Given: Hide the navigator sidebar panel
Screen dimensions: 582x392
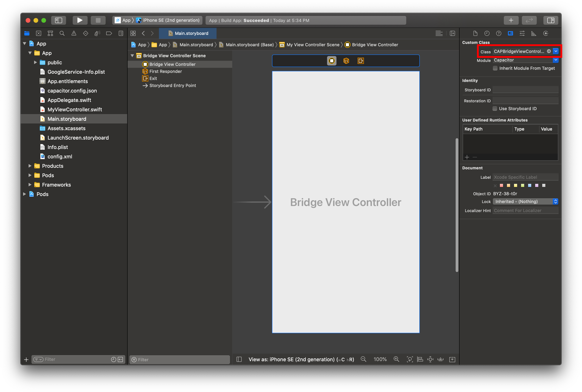Looking at the screenshot, I should point(58,20).
